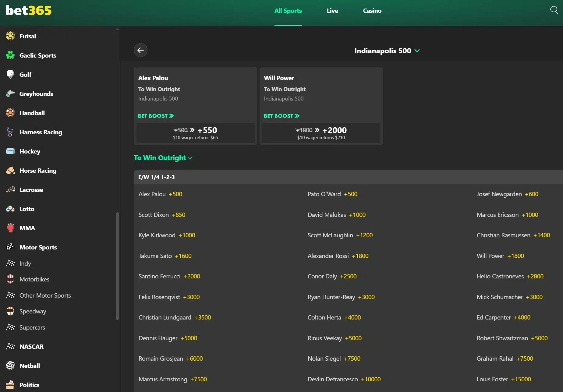Open the bet365 logo home link

29,10
